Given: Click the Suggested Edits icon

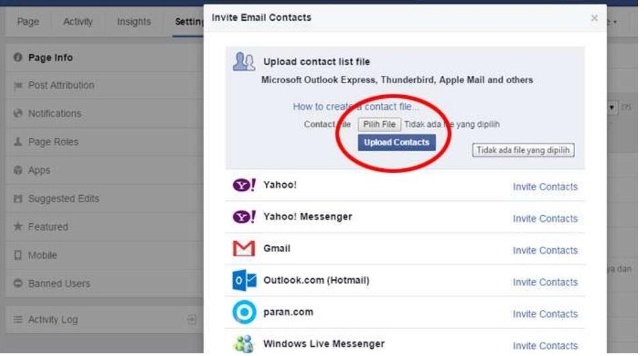Looking at the screenshot, I should 17,198.
